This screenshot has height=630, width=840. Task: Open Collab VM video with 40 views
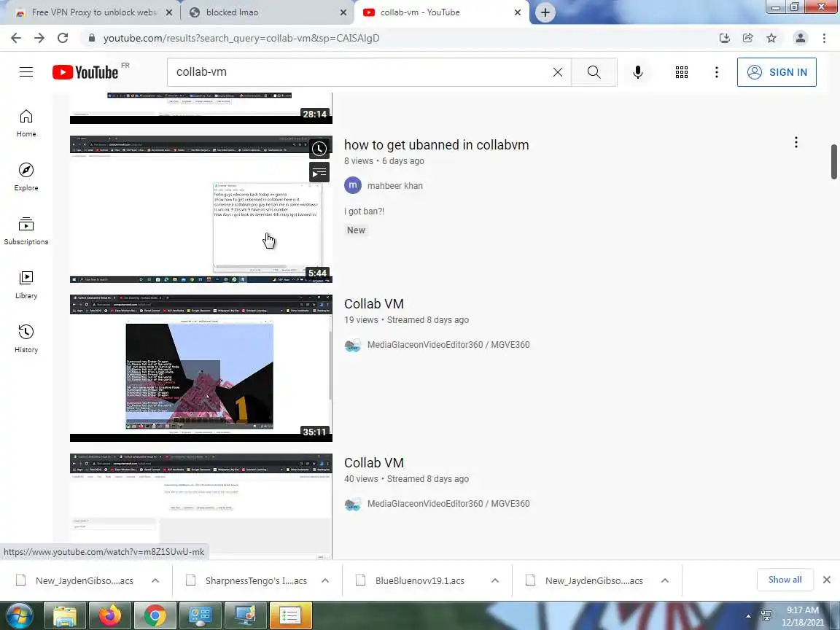click(x=374, y=463)
